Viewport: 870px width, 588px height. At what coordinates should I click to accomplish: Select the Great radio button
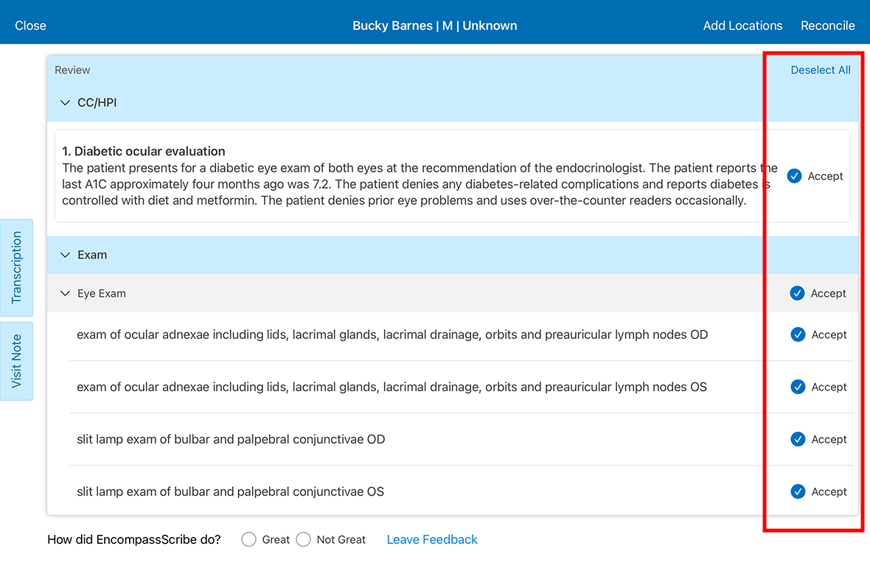coord(248,539)
